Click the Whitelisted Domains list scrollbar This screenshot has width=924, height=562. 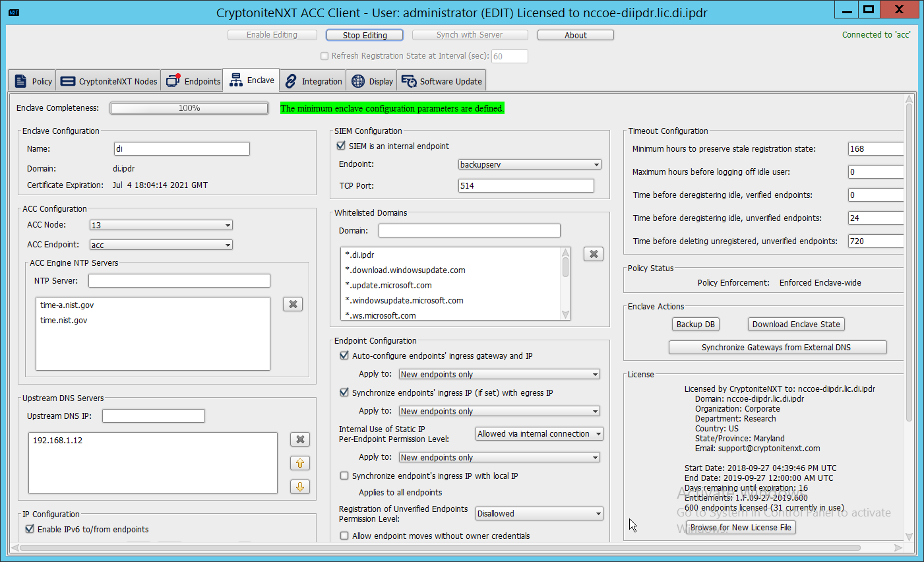565,266
